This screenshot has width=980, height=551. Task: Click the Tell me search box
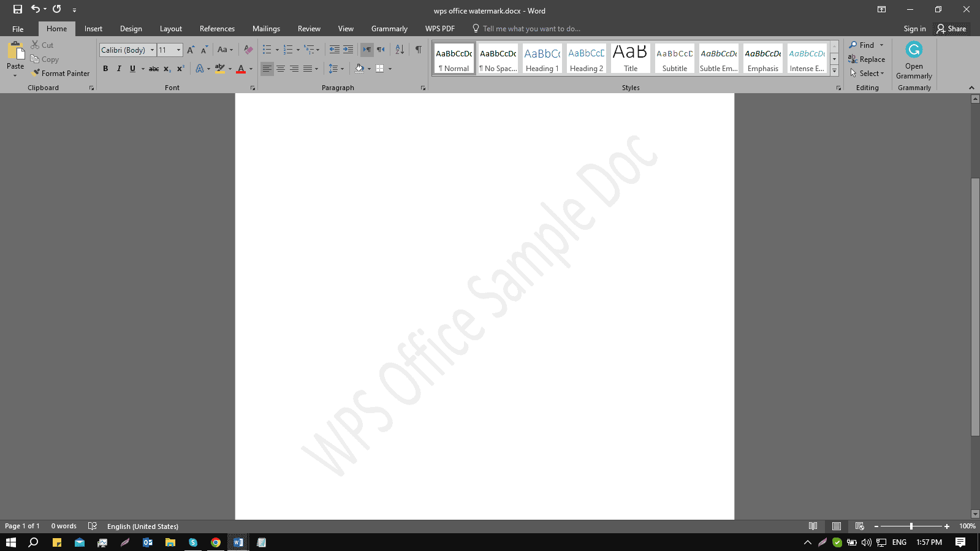click(531, 29)
